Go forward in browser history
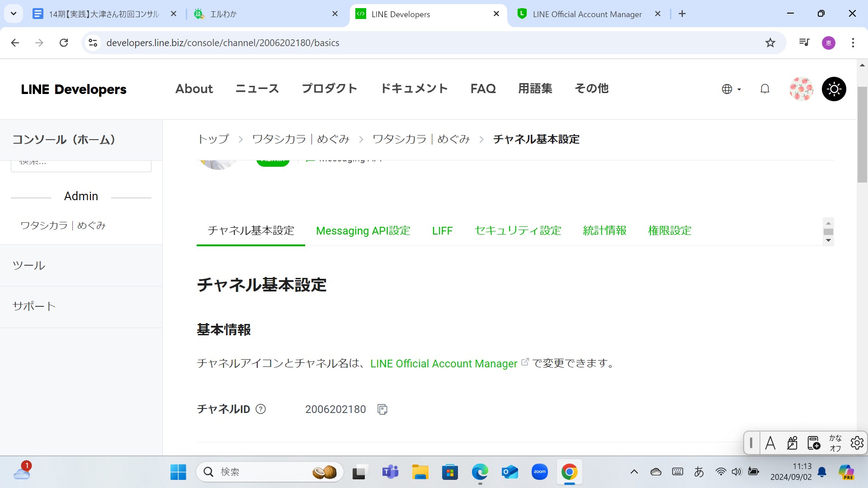This screenshot has width=868, height=488. click(x=39, y=43)
